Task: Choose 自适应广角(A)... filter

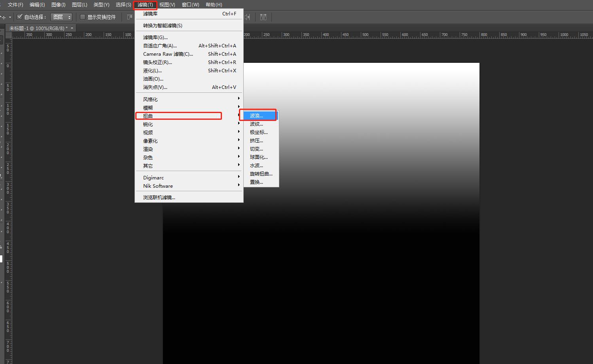Action: click(x=189, y=46)
